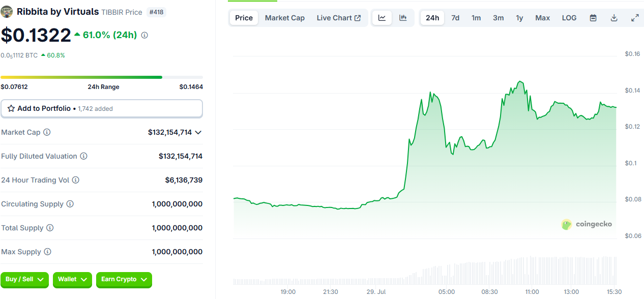Click the Circulating Supply value 1,000,000,000
This screenshot has width=644, height=299.
(177, 204)
